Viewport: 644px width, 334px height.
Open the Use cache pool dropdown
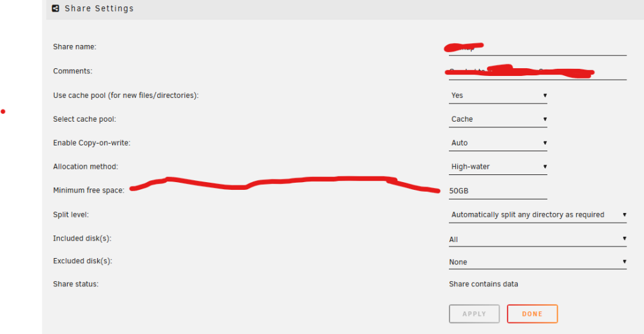pos(498,96)
